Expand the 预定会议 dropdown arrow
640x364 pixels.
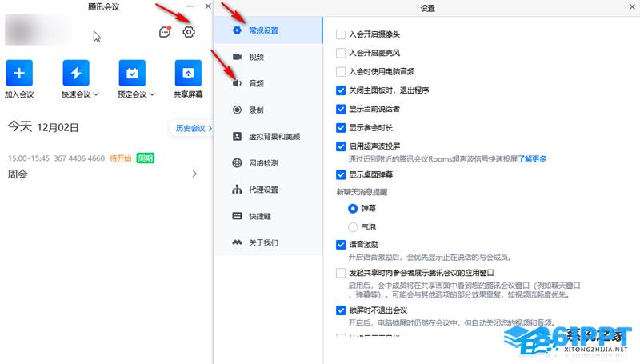(x=152, y=94)
